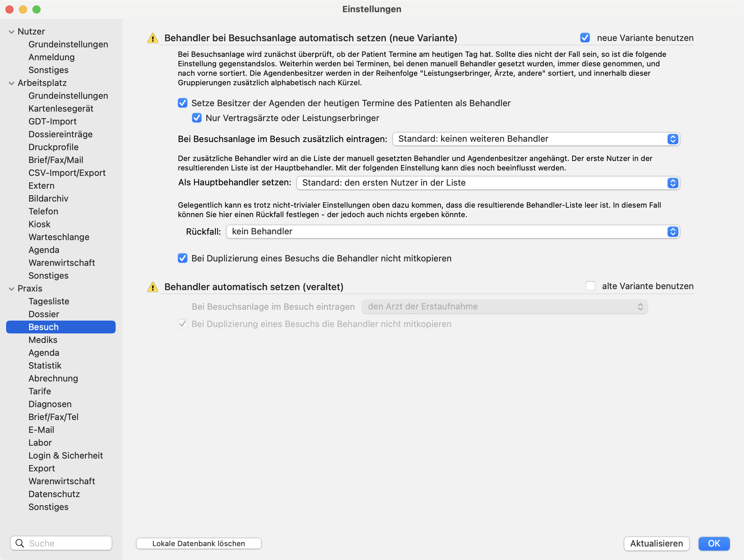
Task: Select Tarife in the sidebar
Action: click(40, 391)
